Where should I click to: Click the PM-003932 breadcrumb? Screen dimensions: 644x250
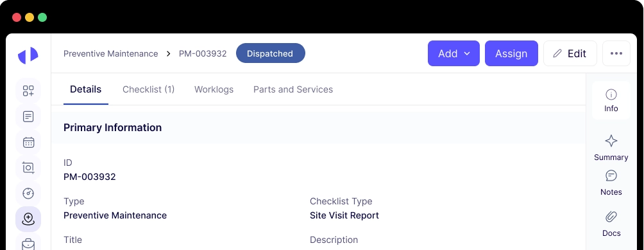(x=203, y=54)
